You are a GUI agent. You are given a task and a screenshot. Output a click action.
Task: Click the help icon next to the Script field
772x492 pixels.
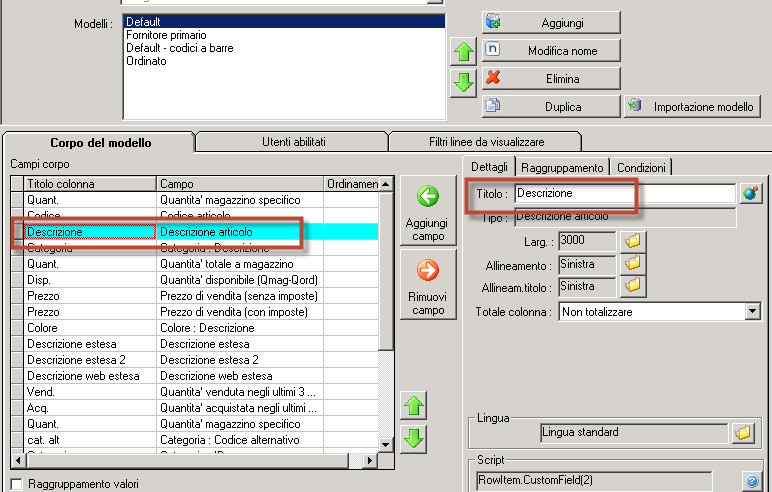[x=751, y=481]
